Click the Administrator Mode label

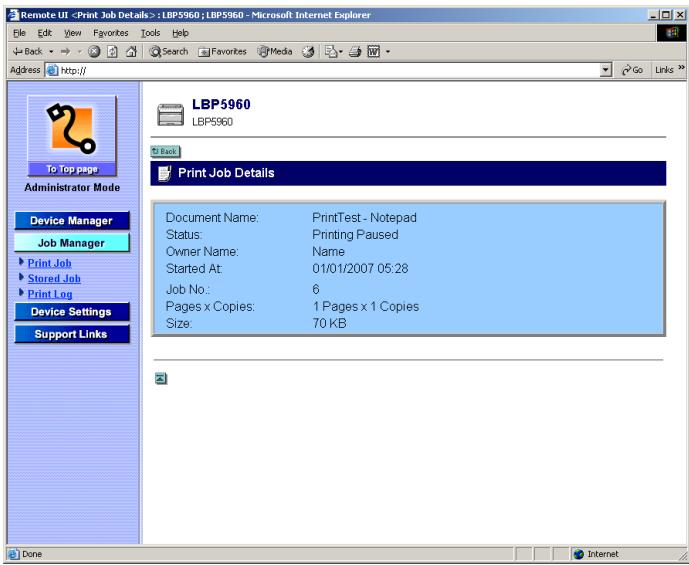(72, 188)
